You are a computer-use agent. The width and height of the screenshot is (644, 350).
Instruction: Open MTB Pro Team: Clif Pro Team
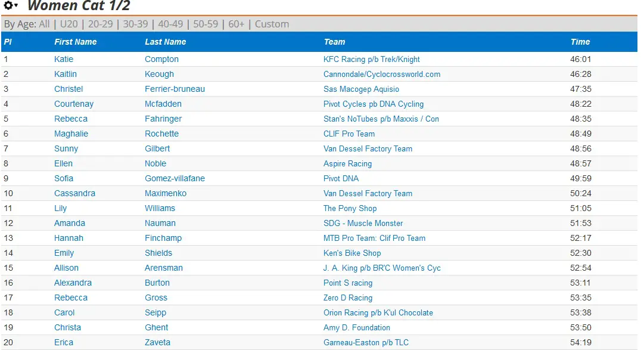tap(374, 238)
